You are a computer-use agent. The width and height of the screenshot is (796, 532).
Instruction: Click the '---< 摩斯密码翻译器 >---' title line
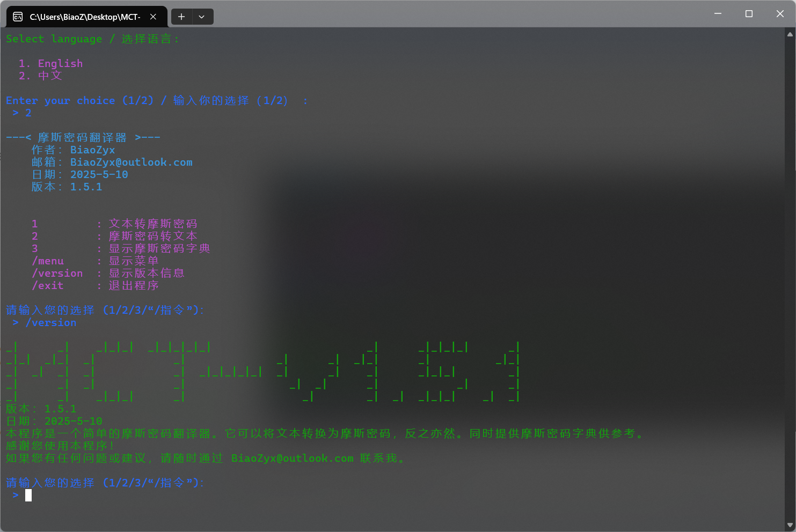[83, 137]
